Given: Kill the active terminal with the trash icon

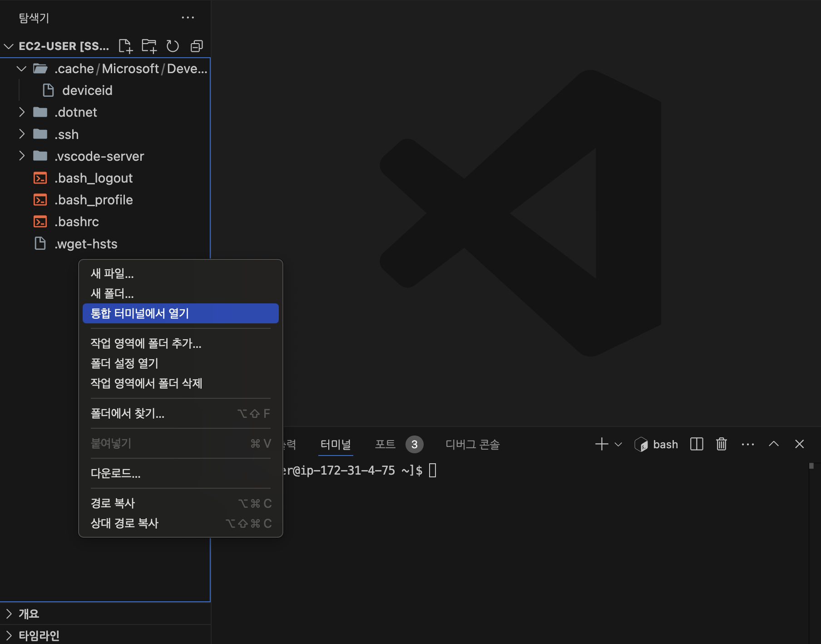Looking at the screenshot, I should click(721, 444).
